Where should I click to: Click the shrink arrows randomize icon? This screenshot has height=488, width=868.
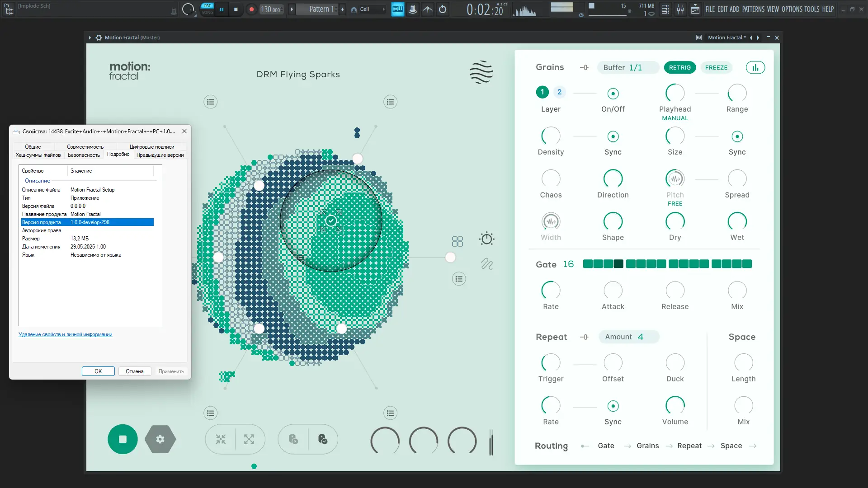[x=221, y=439]
